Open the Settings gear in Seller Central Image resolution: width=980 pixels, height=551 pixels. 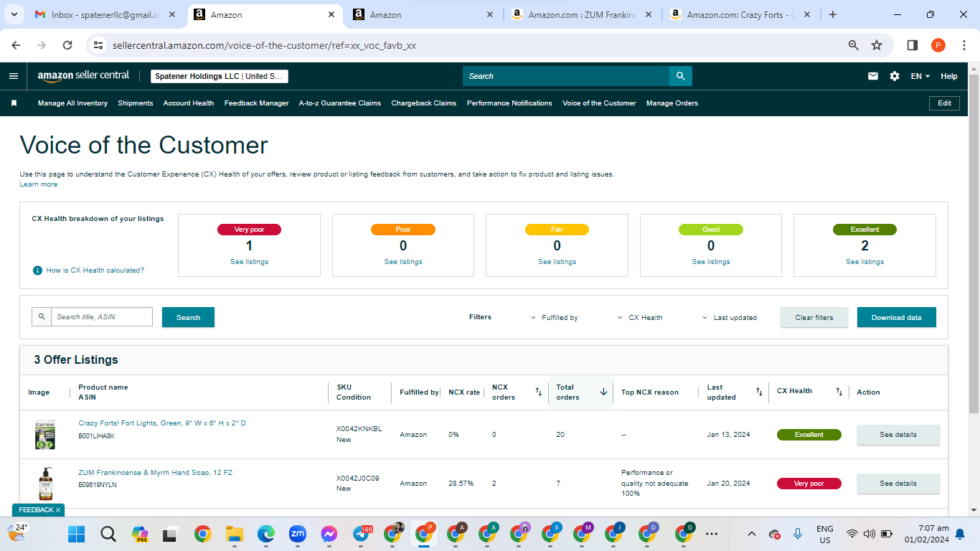pyautogui.click(x=895, y=76)
